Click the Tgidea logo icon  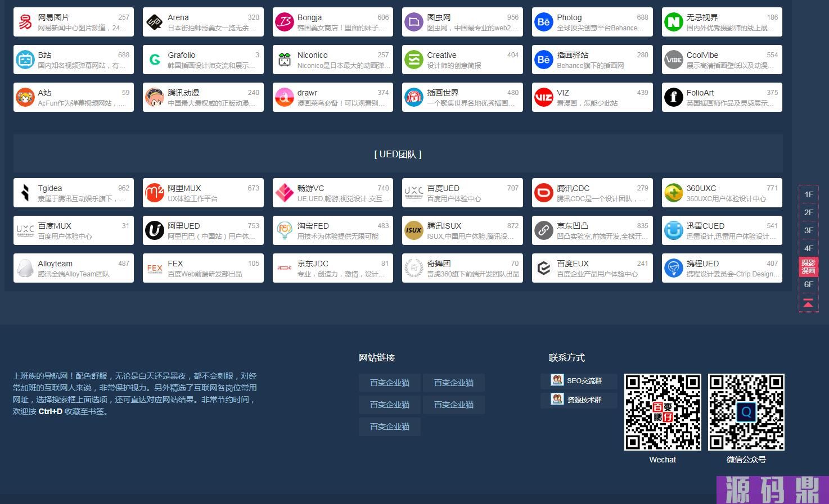click(25, 193)
